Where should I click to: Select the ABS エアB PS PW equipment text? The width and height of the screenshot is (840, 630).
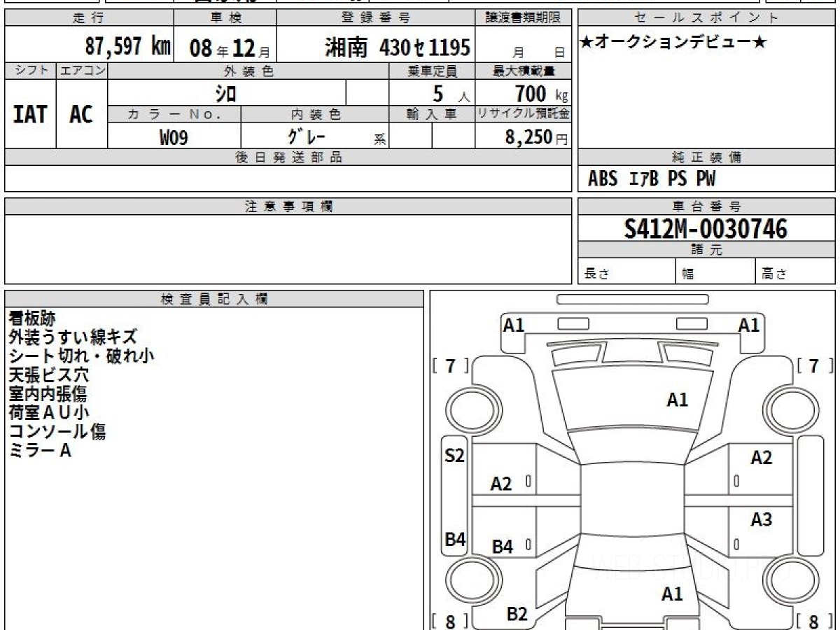coord(652,179)
